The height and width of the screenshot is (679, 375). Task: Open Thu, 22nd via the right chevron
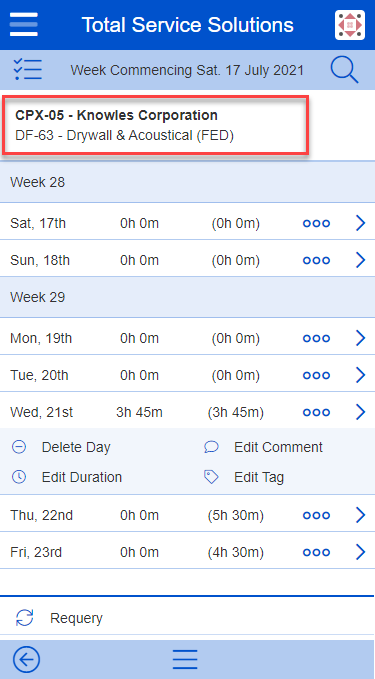coord(360,515)
